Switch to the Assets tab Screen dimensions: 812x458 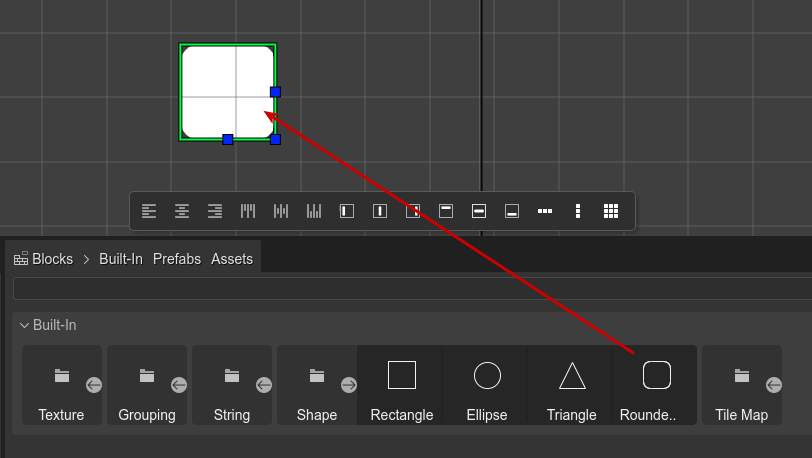pos(232,259)
